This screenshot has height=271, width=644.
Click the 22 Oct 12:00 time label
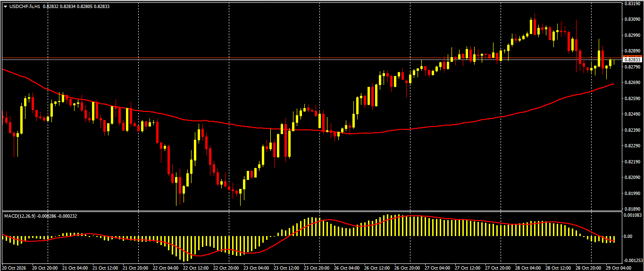pyautogui.click(x=196, y=268)
